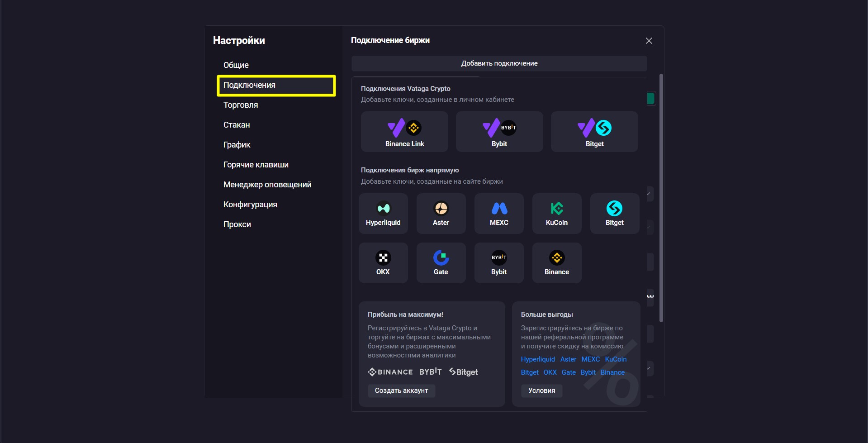Open the Подключения settings section
Viewport: 868px width, 443px height.
pyautogui.click(x=276, y=85)
